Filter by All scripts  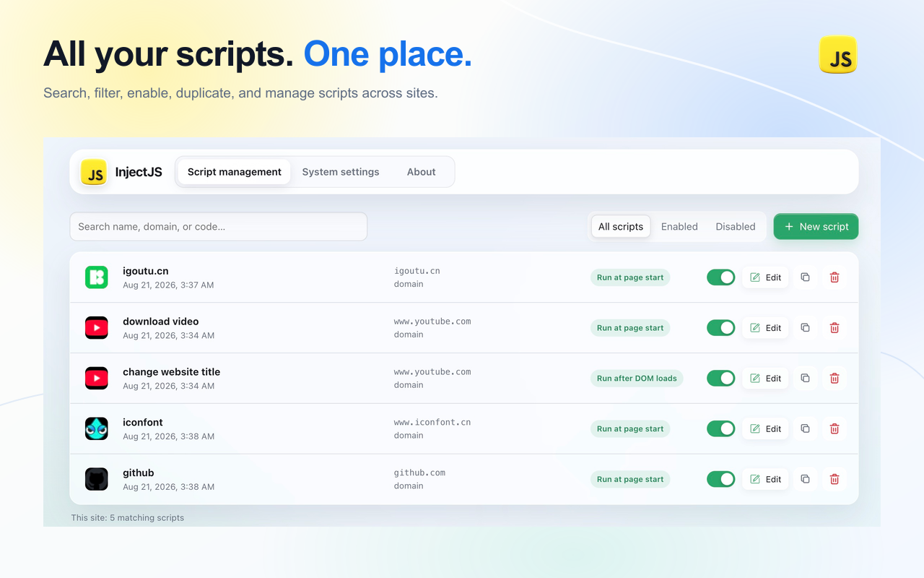click(621, 227)
